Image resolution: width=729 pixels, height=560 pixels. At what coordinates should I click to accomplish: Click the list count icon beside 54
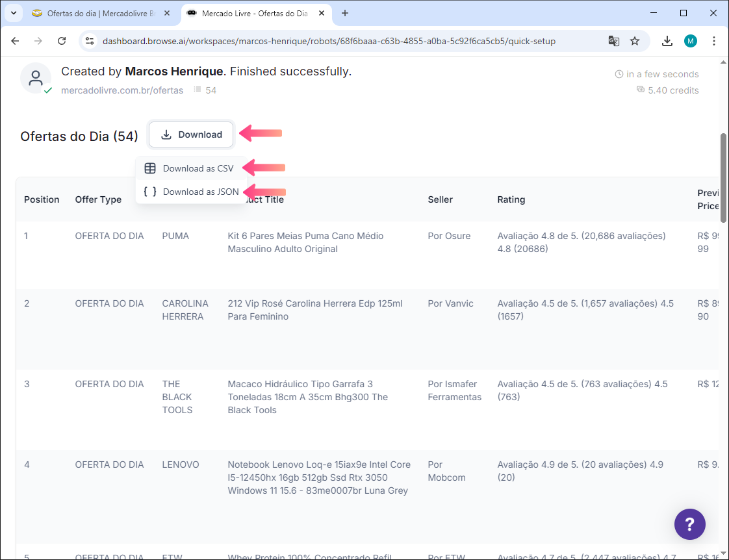click(x=198, y=89)
